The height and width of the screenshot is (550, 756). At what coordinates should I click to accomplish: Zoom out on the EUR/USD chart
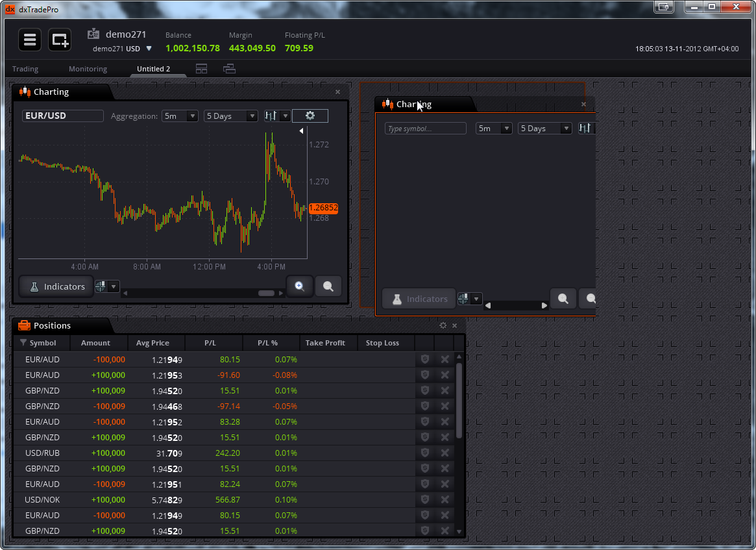tap(328, 286)
